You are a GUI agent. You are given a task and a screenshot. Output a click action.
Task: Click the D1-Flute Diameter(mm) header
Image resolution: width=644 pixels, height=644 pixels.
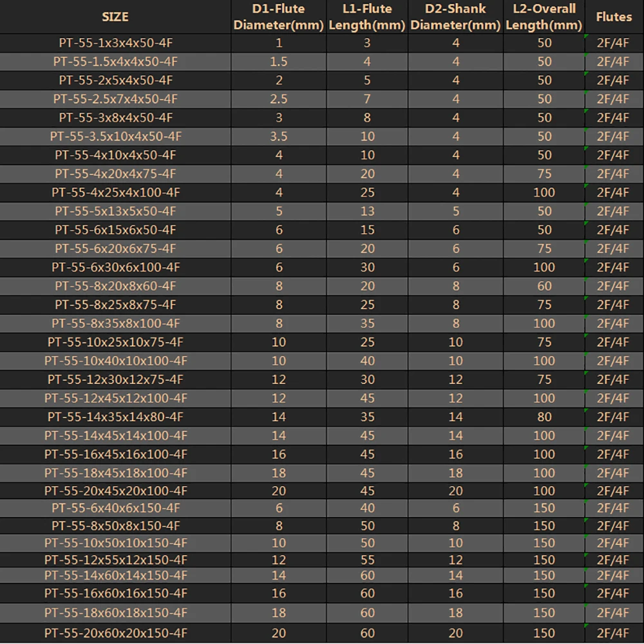(278, 17)
